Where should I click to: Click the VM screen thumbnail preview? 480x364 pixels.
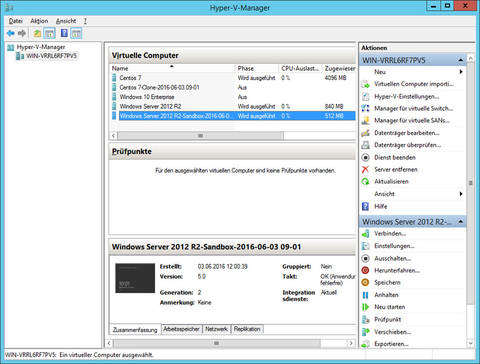(135, 278)
